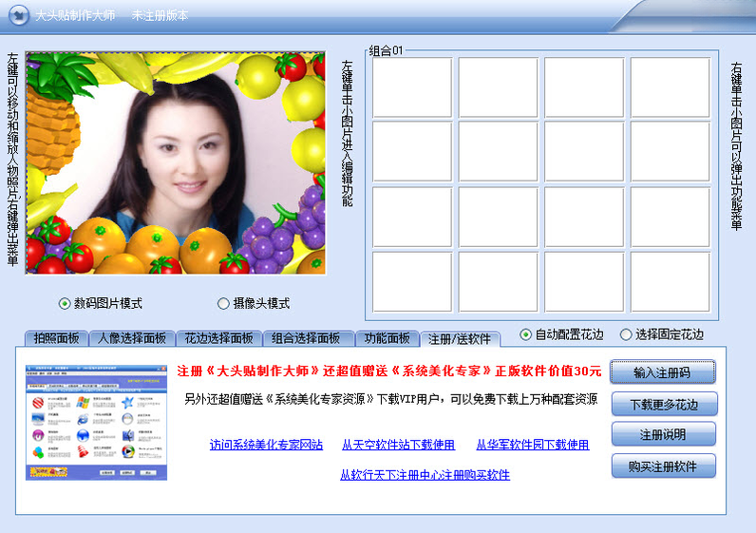The image size is (756, 533).
Task: Click the round arrow icon in title bar
Action: [19, 15]
